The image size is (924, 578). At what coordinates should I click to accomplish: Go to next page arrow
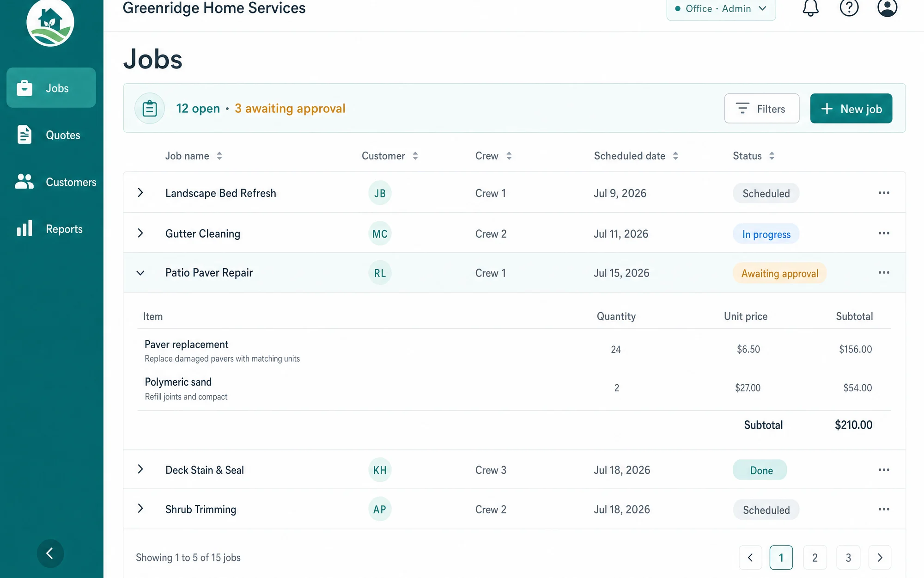point(880,558)
